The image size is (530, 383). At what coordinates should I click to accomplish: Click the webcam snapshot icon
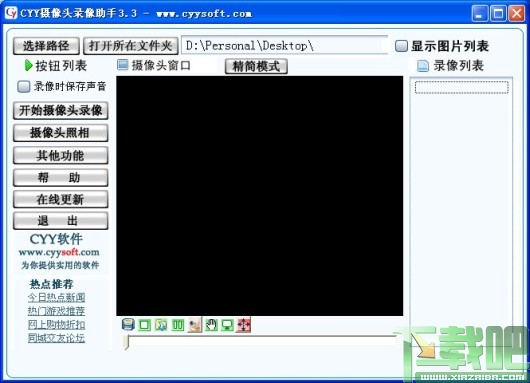pyautogui.click(x=194, y=325)
